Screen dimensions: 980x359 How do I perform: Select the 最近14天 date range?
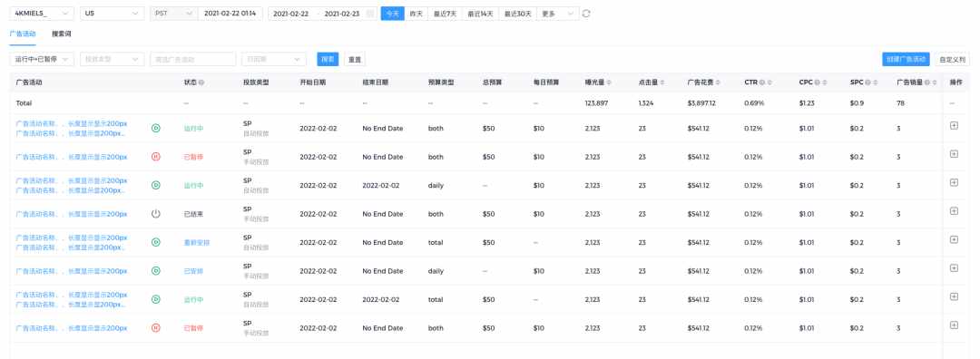(481, 13)
